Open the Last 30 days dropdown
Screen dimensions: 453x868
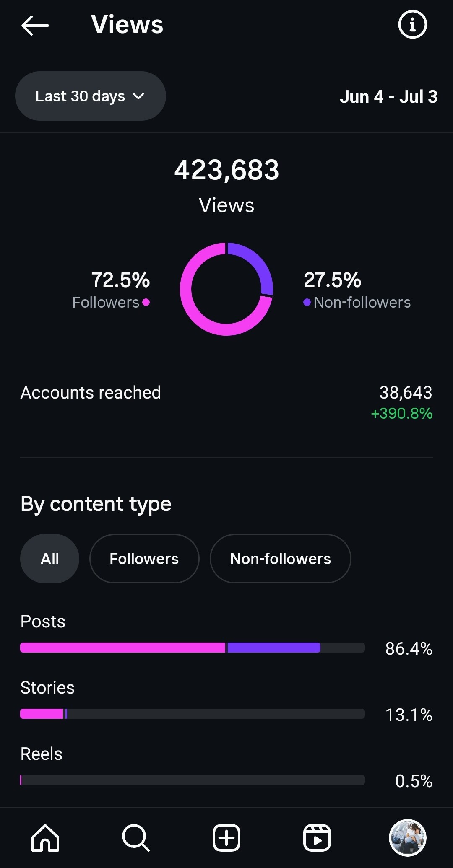click(x=91, y=96)
